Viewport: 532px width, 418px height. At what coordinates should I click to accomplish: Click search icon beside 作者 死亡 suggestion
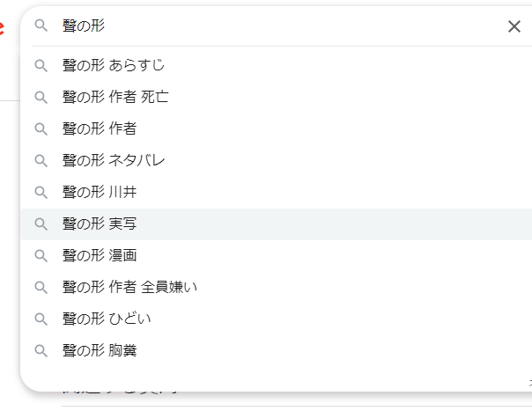coord(41,97)
